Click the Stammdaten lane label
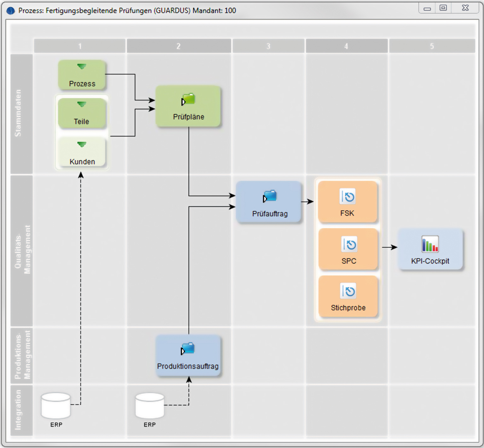The width and height of the screenshot is (484, 448). pos(19,113)
